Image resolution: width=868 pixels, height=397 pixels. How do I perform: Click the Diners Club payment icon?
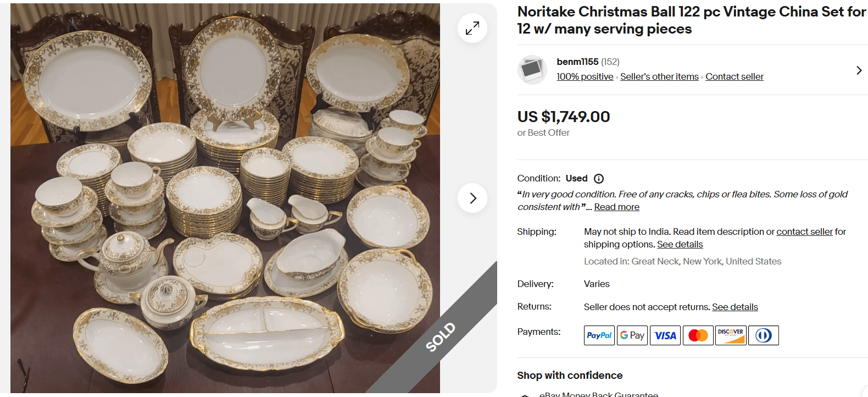tap(764, 335)
